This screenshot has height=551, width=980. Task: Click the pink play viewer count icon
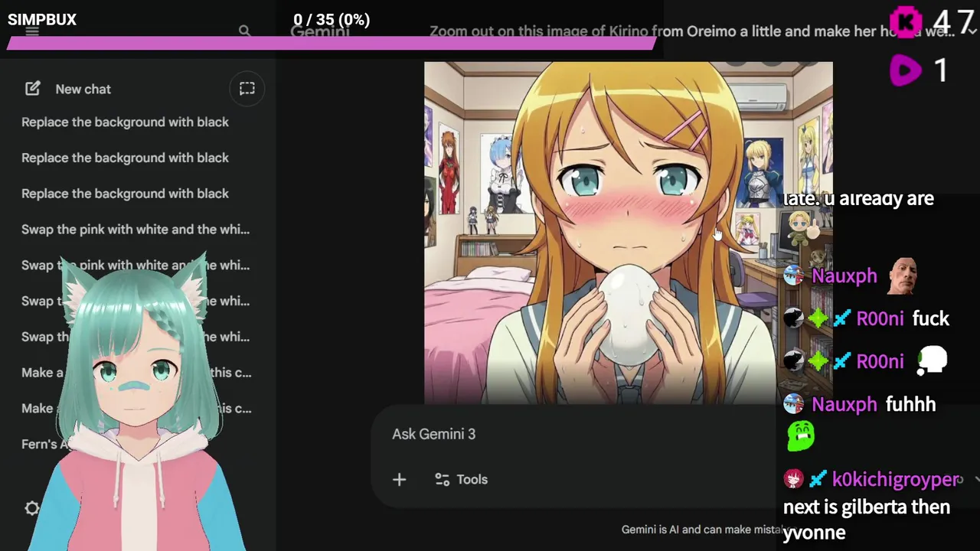(906, 71)
